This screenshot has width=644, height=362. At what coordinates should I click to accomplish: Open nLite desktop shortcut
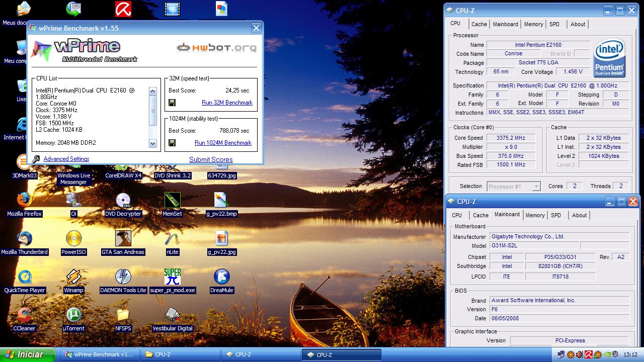[172, 243]
